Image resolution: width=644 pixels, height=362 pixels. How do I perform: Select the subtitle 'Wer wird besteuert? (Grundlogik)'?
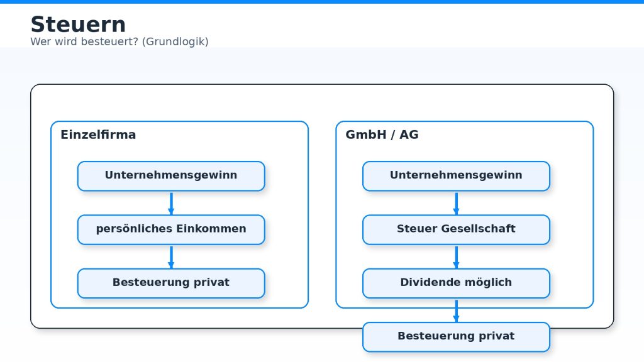click(119, 41)
